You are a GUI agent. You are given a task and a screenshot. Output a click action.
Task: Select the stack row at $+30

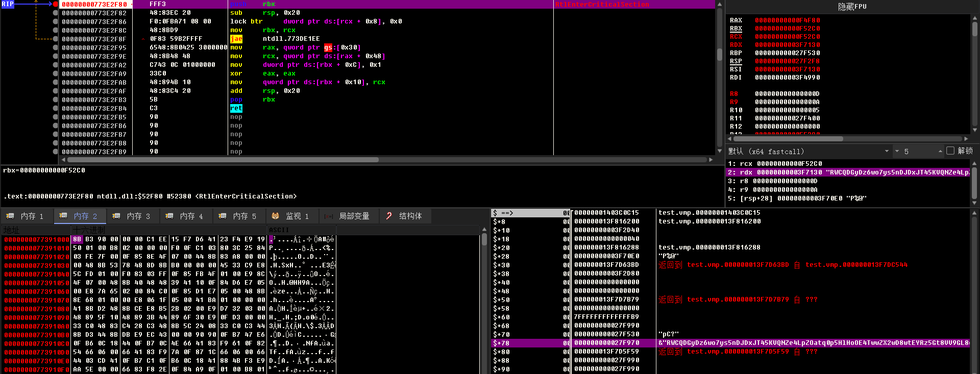(x=730, y=265)
